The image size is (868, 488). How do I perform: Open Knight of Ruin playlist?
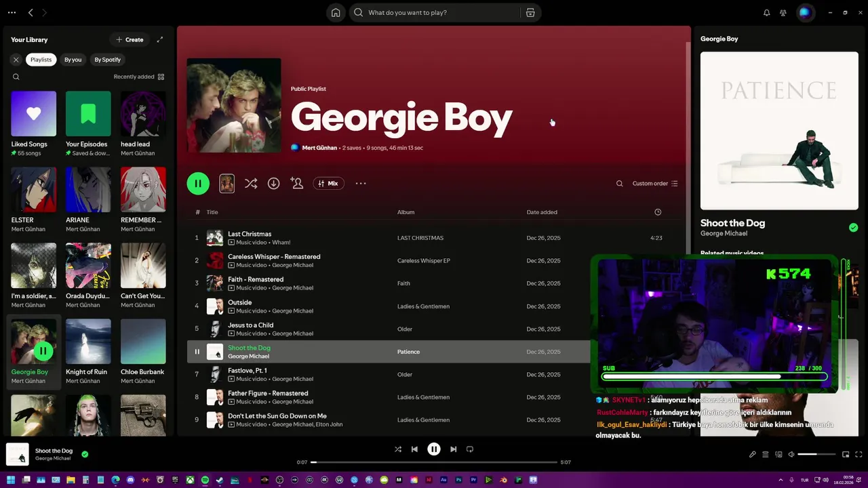pos(88,351)
